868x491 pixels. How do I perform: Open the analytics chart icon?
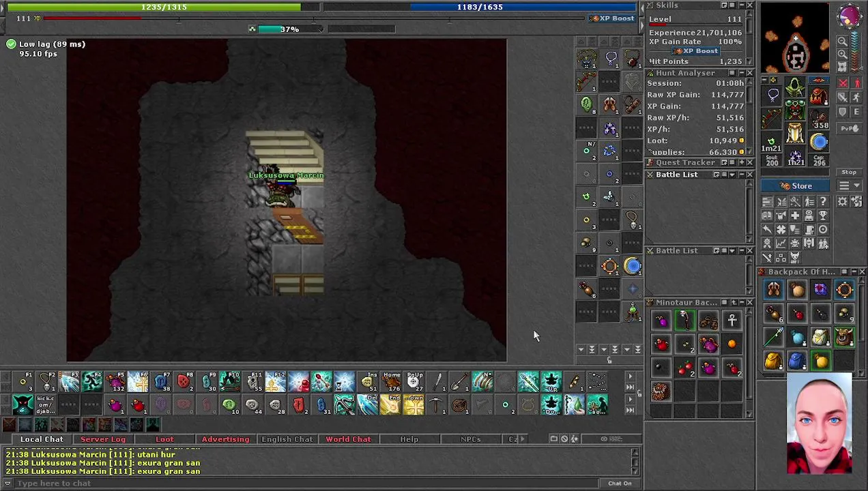point(781,243)
